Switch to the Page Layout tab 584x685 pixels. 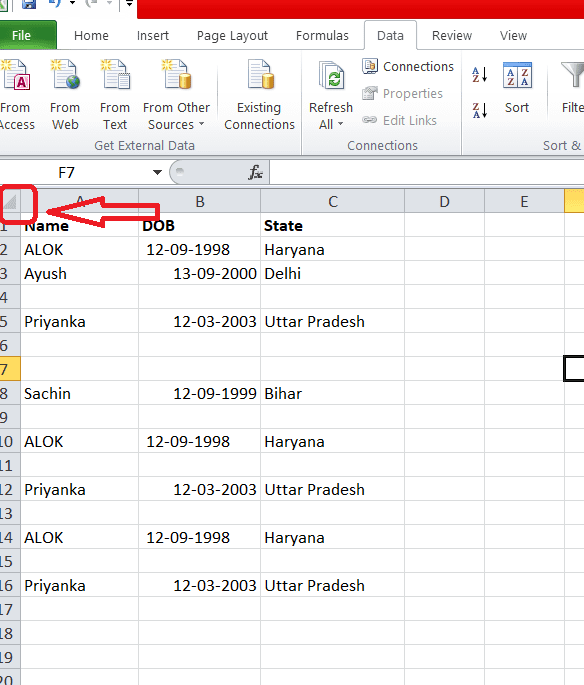tap(232, 35)
